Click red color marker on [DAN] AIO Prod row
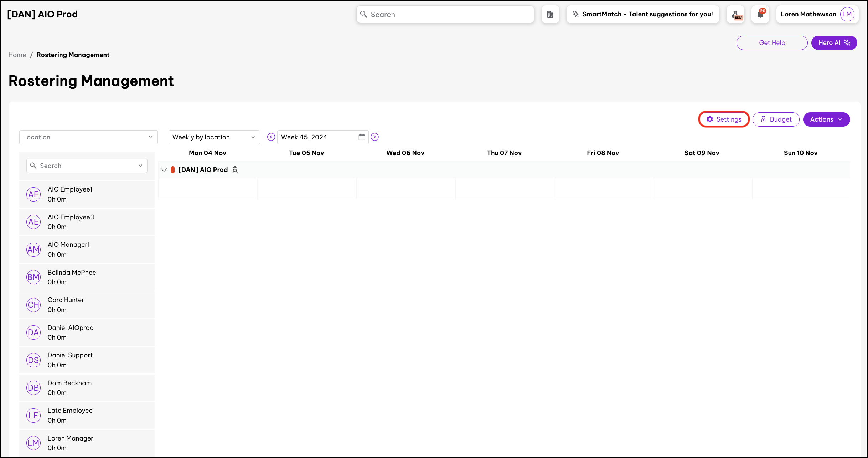This screenshot has width=868, height=458. point(173,170)
